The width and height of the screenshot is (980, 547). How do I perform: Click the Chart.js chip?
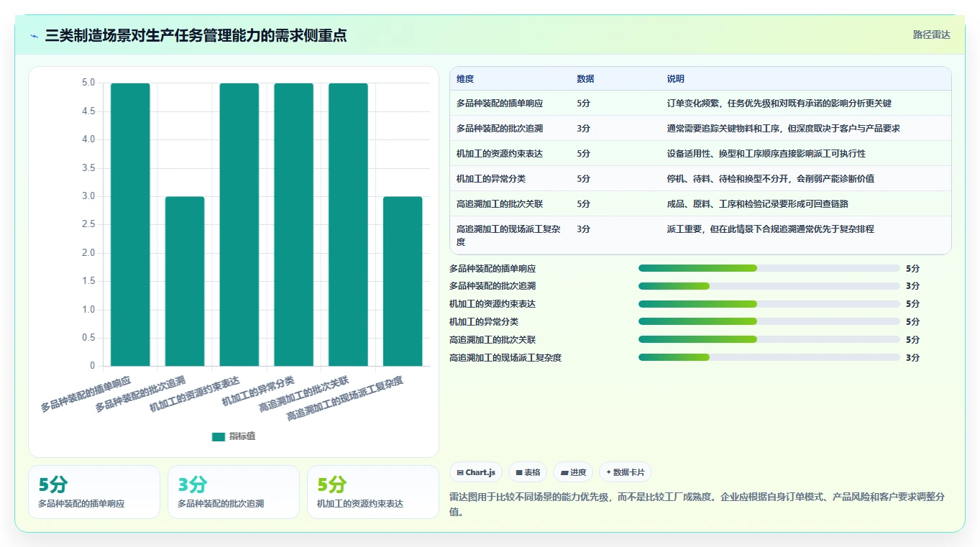point(476,472)
